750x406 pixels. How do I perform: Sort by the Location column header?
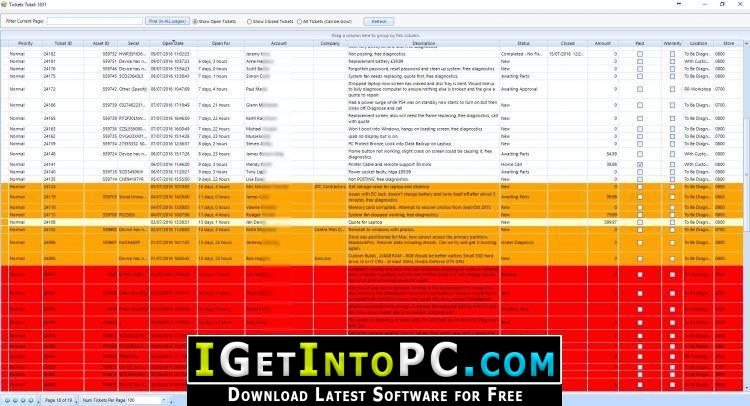[x=698, y=43]
